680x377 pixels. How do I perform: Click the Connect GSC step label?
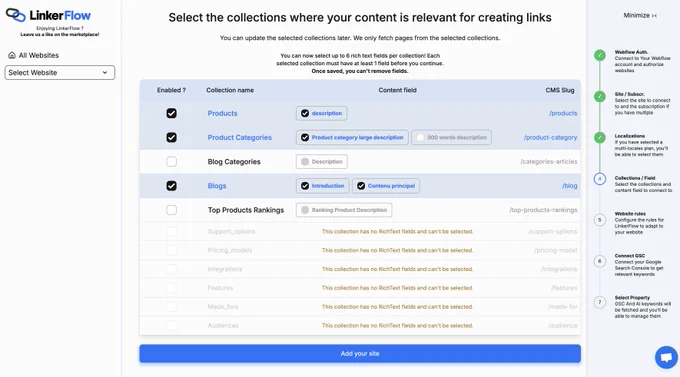tap(630, 256)
